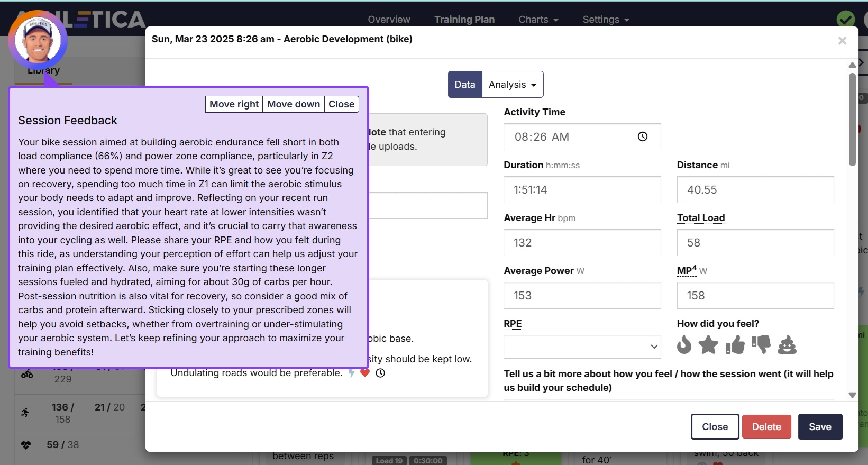Delete this bike session

pyautogui.click(x=766, y=427)
